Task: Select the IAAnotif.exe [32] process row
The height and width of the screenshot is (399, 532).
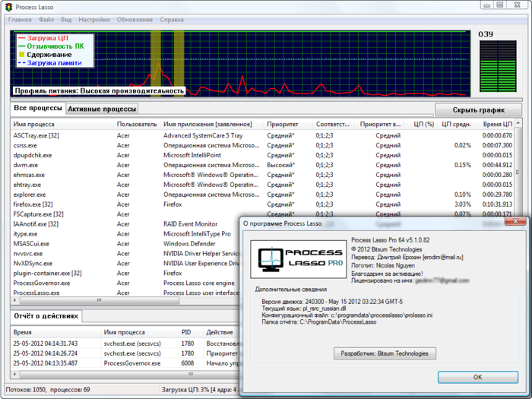Action: pyautogui.click(x=125, y=224)
